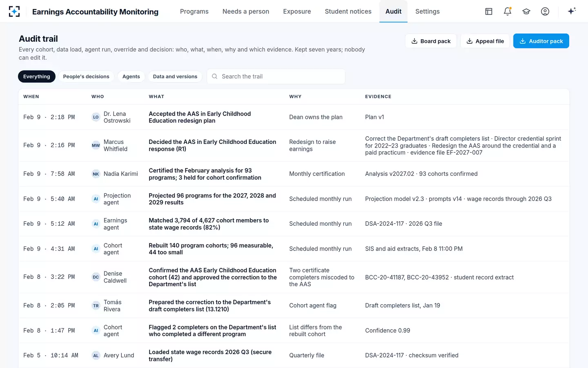Image resolution: width=588 pixels, height=368 pixels.
Task: Click the Earnings agent AI badge
Action: coord(96,224)
